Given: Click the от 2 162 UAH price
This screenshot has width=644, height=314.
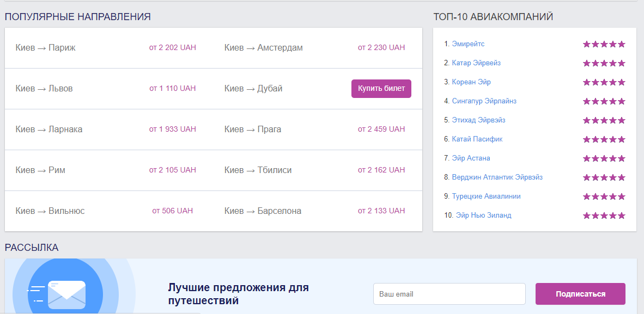Looking at the screenshot, I should click(381, 170).
